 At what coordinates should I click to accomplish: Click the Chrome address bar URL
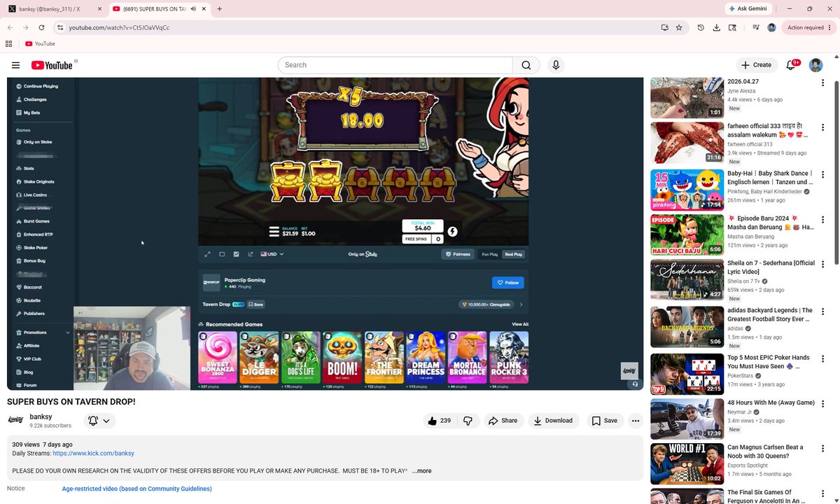119,27
